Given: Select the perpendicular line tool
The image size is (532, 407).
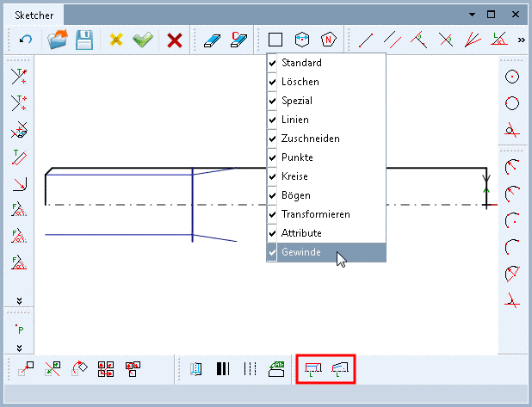Looking at the screenshot, I should 419,40.
